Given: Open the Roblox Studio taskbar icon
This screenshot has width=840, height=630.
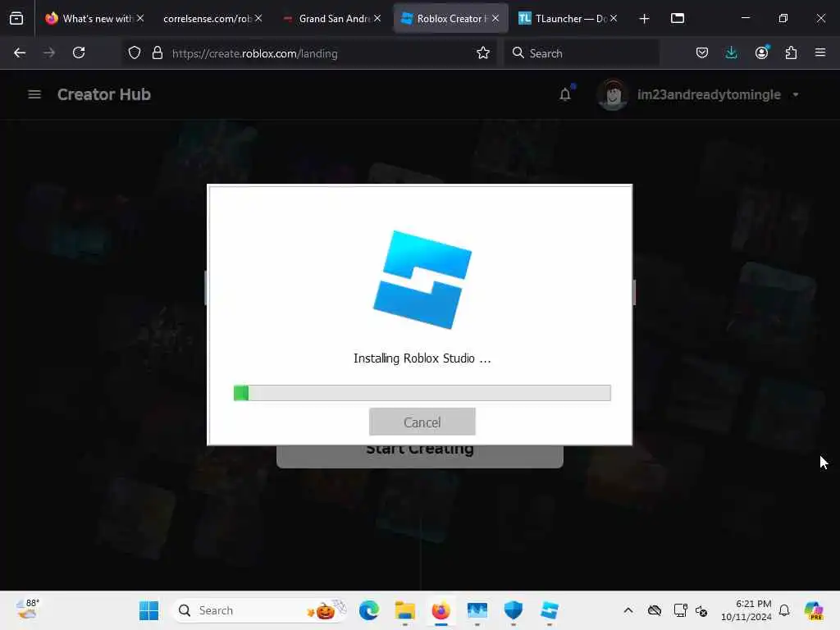Looking at the screenshot, I should coord(549,610).
